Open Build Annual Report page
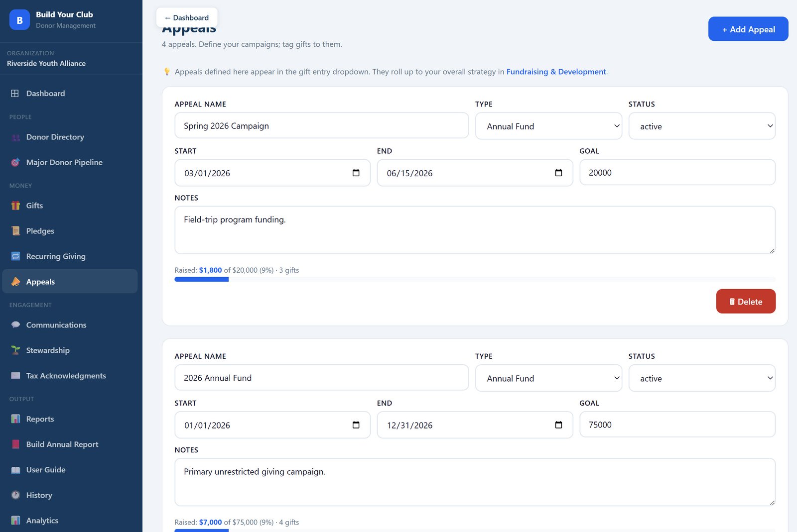The image size is (797, 532). (x=70, y=444)
